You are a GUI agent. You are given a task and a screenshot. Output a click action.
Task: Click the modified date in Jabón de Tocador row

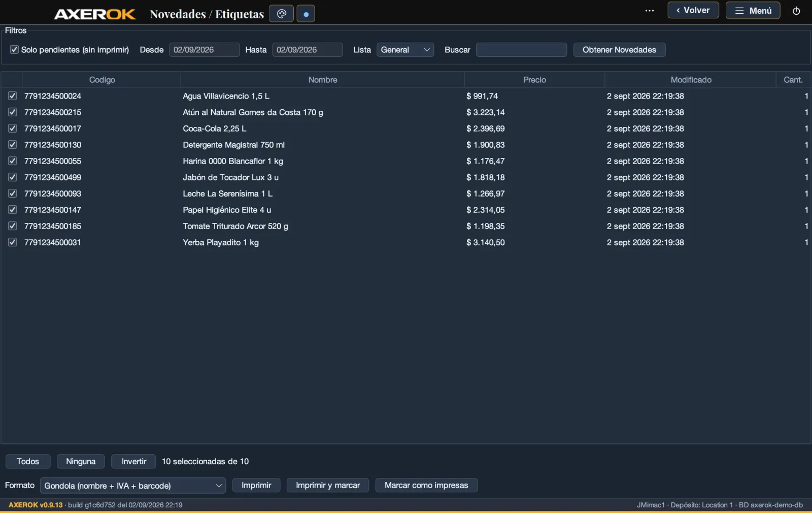tap(646, 177)
